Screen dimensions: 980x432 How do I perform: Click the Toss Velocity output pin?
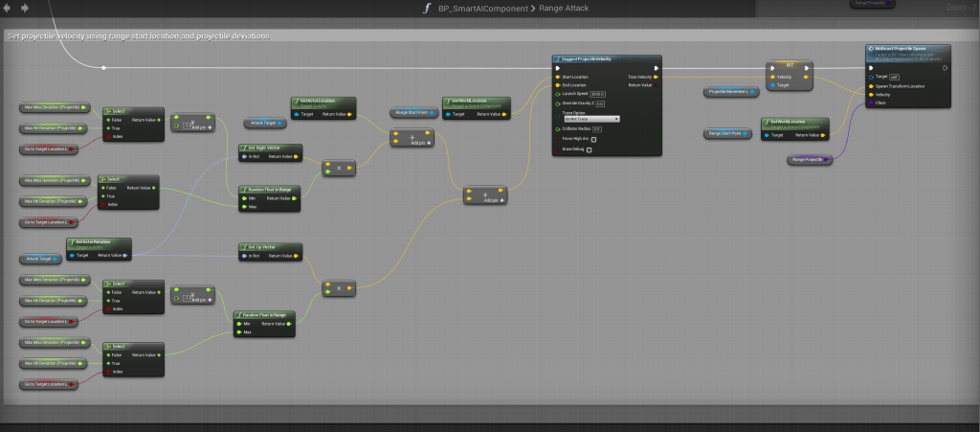(x=656, y=77)
